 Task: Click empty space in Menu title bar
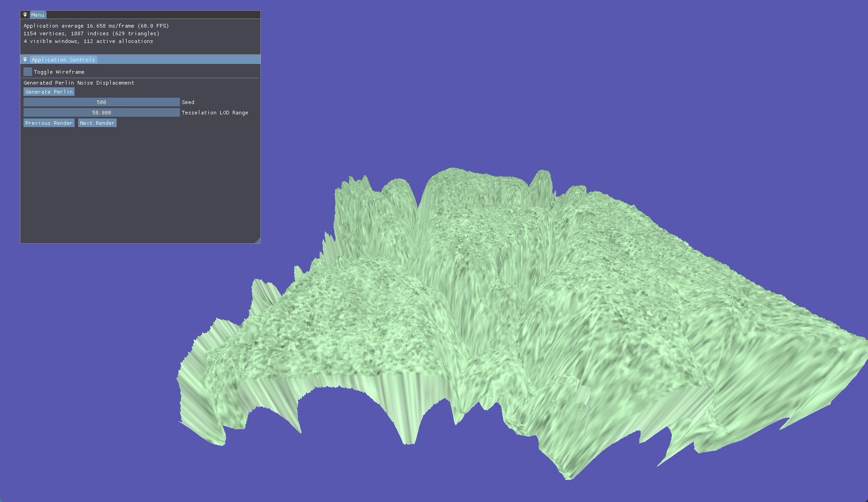click(154, 15)
